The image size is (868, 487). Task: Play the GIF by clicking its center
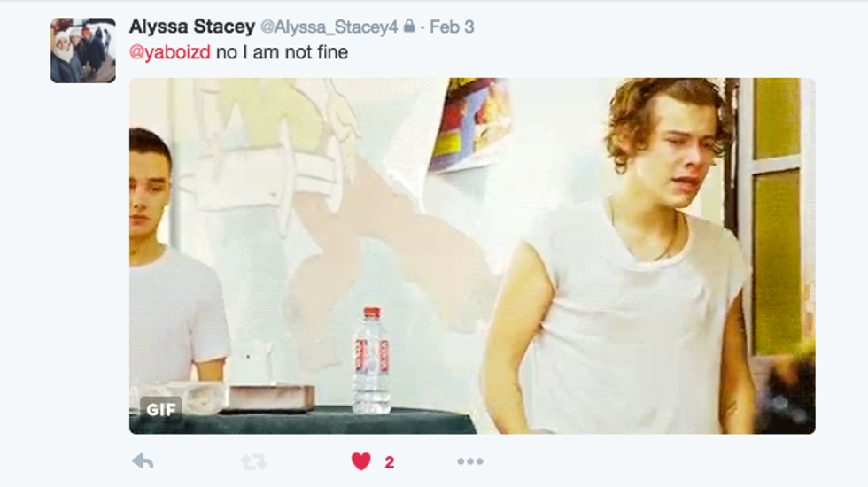(472, 256)
